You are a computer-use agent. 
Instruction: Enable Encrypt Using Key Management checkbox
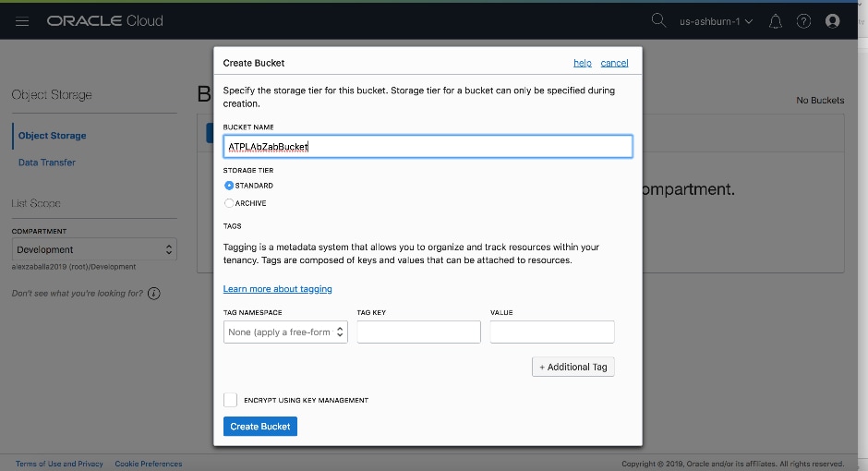(x=231, y=400)
